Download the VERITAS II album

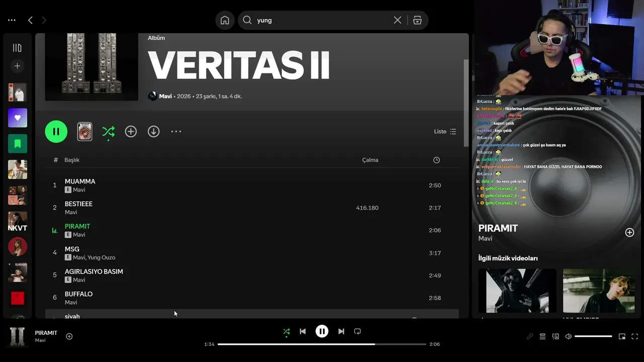153,132
